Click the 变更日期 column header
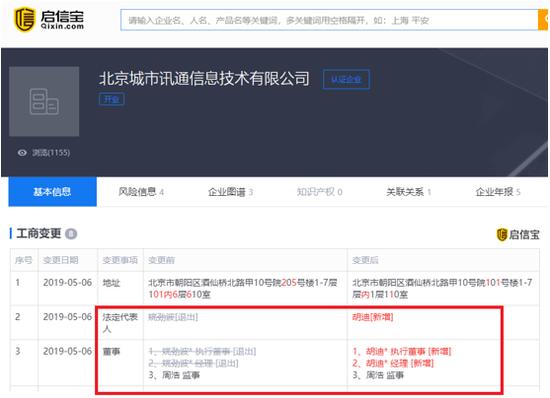 coord(61,260)
